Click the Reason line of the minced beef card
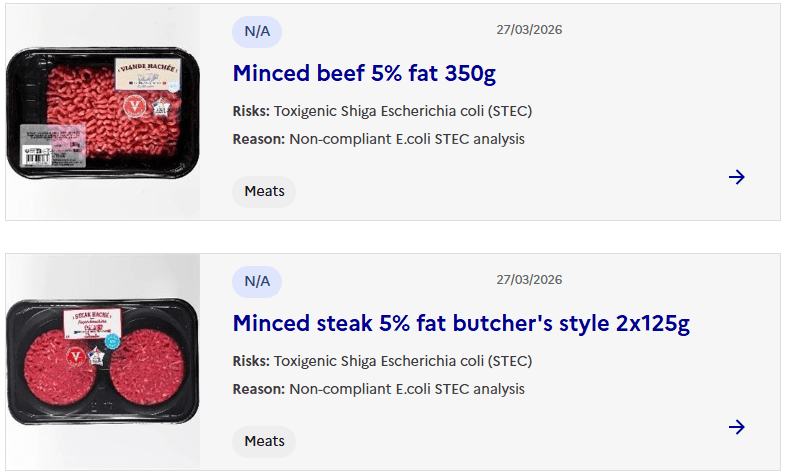Image resolution: width=789 pixels, height=476 pixels. tap(378, 139)
